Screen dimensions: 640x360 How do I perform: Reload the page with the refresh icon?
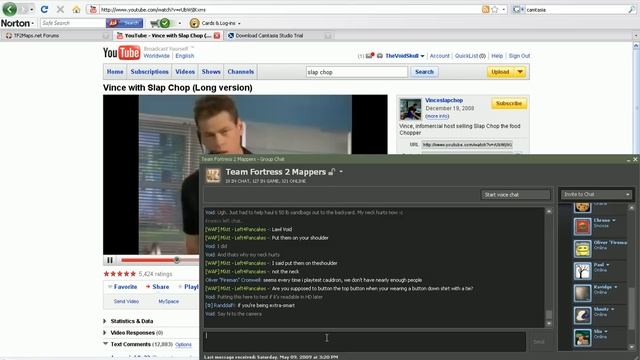point(44,9)
